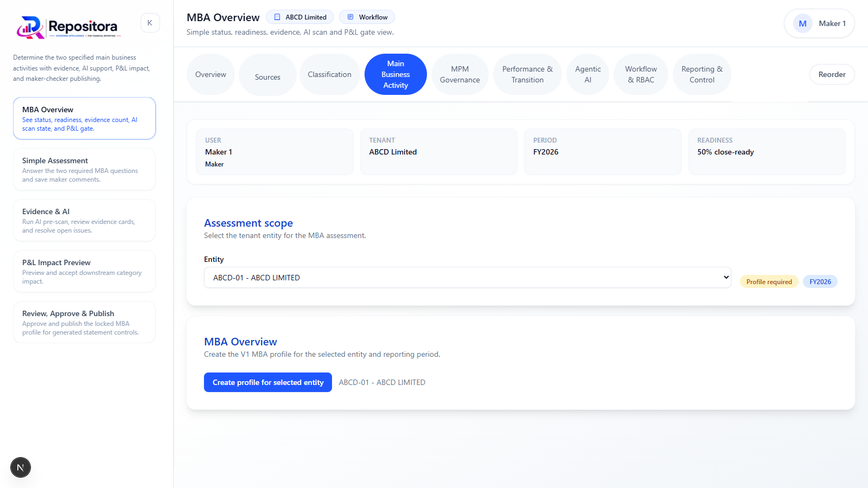
Task: Click the Profile required badge
Action: click(769, 282)
